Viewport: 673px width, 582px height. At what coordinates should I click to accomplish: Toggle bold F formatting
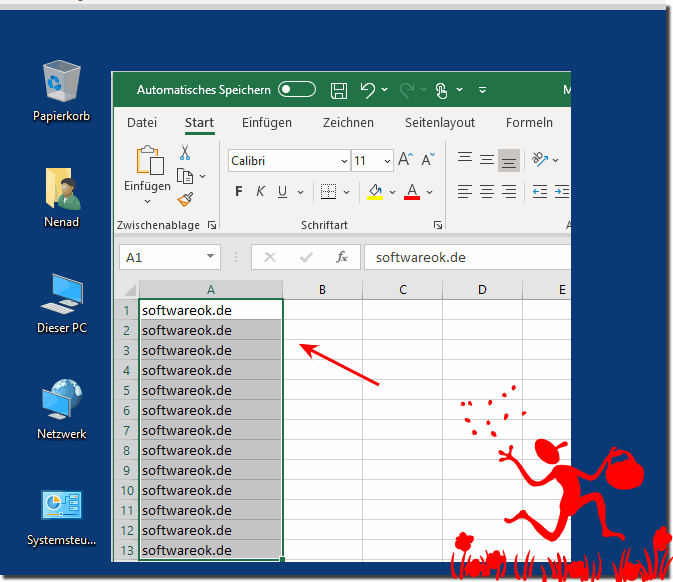coord(239,191)
